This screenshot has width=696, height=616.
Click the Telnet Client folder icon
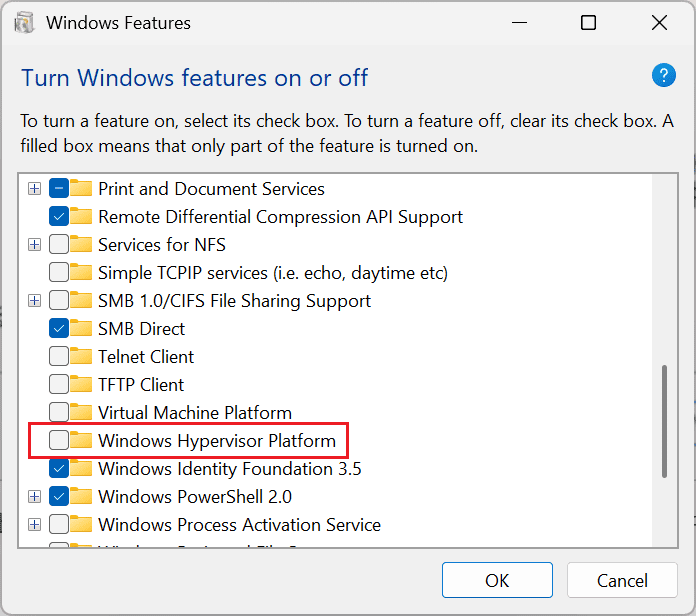click(81, 356)
